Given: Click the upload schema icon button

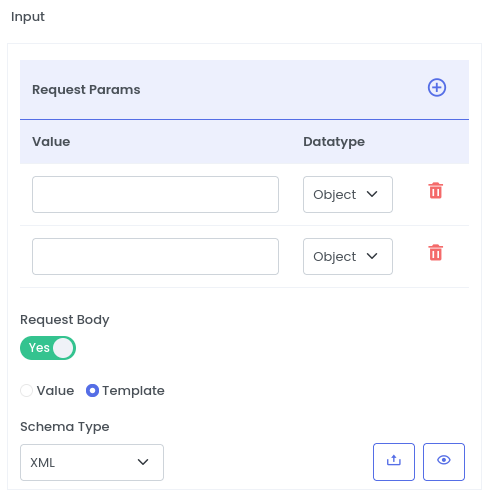Looking at the screenshot, I should pos(394,462).
